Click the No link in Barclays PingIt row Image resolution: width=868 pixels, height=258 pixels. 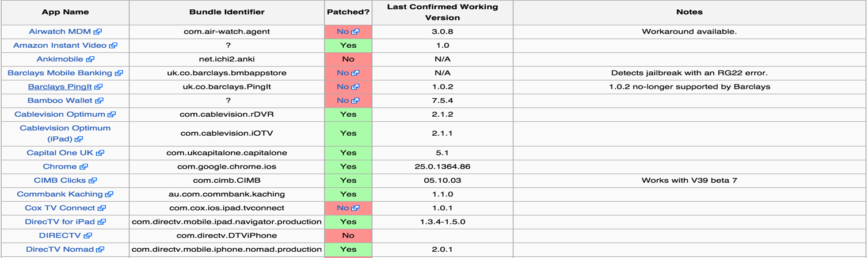pos(342,87)
